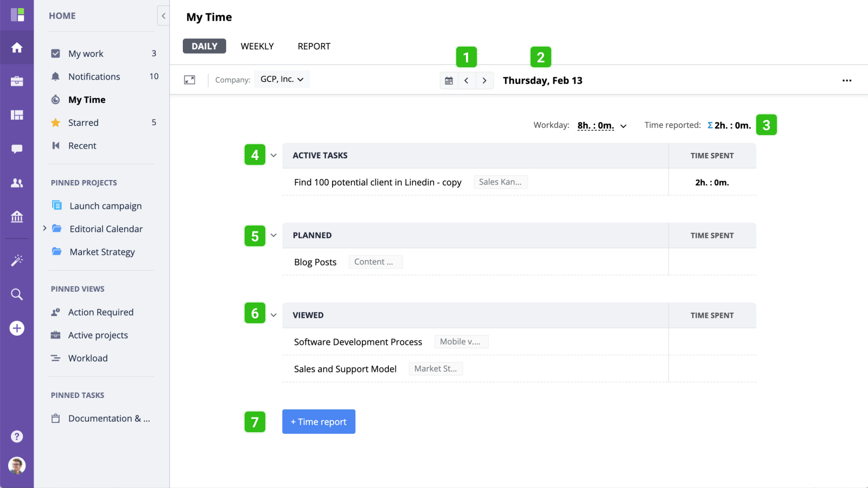Screen dimensions: 868x488
Task: Open the three-dots more options menu
Action: (x=847, y=80)
